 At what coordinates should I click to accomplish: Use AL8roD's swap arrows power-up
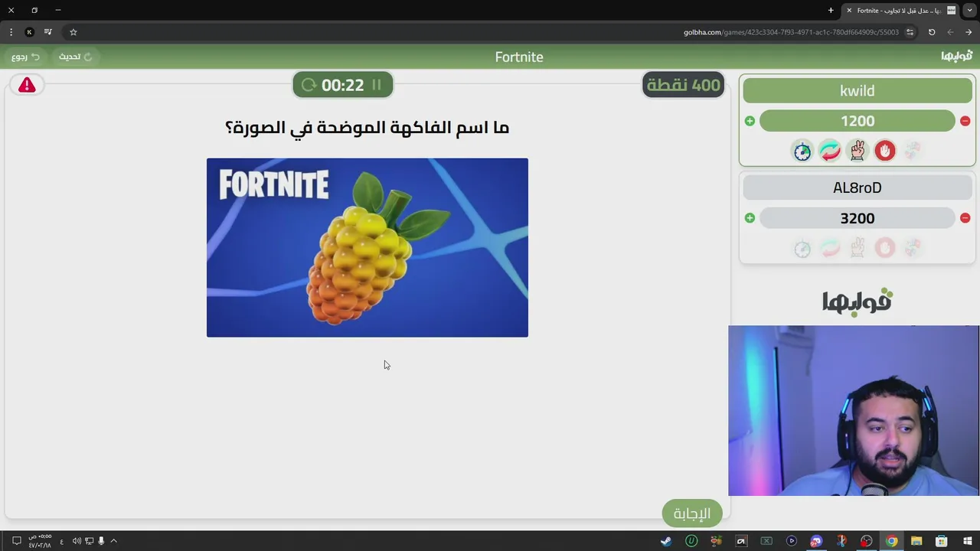[830, 248]
